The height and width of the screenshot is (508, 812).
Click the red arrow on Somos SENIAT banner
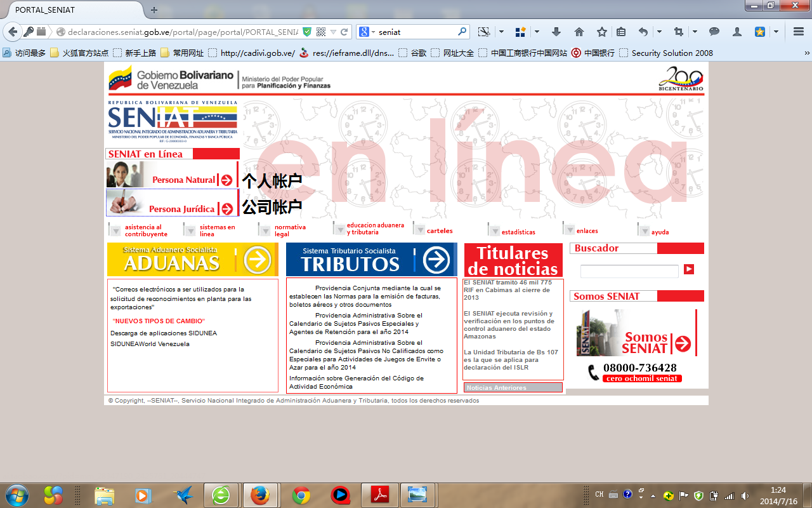point(683,344)
